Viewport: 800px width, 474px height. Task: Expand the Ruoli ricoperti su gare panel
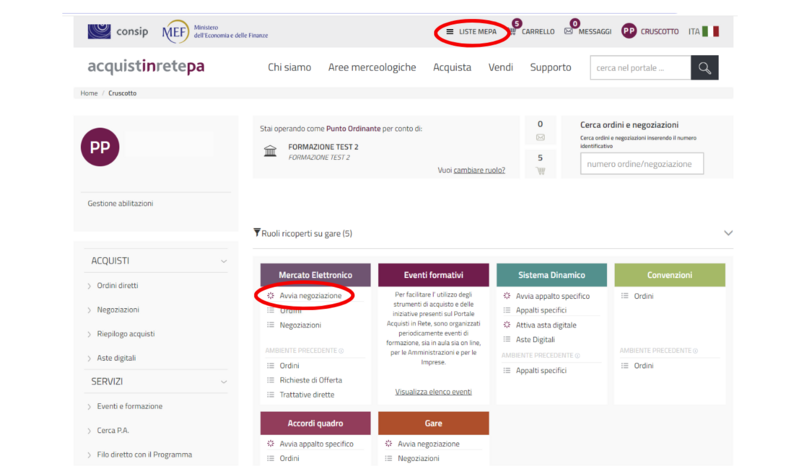727,233
